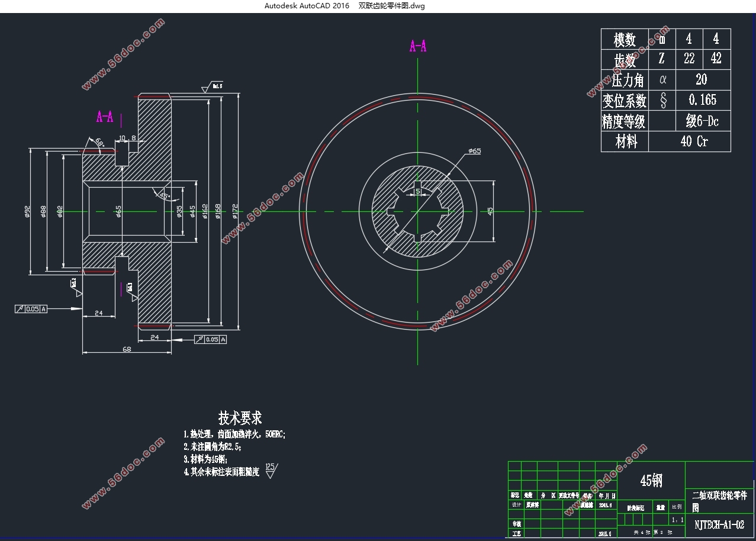Select the hatched spline hub section
This screenshot has height=541, width=756.
418,211
